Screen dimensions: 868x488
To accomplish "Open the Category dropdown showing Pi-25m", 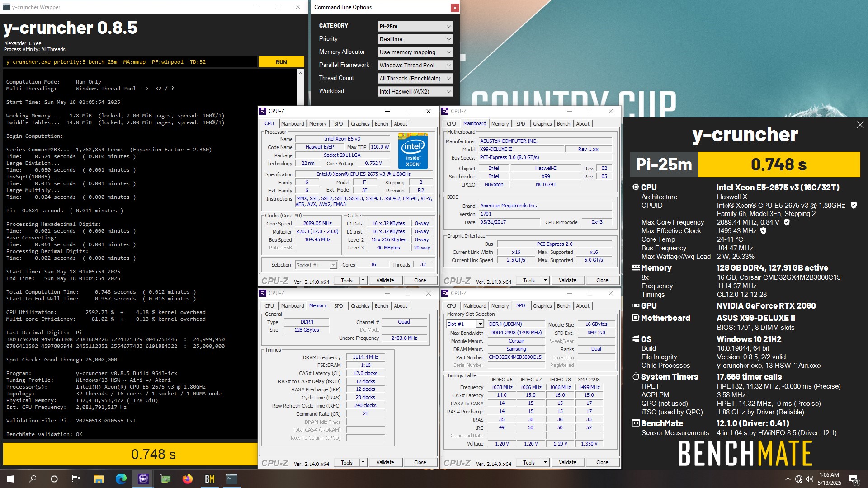I will pos(415,26).
